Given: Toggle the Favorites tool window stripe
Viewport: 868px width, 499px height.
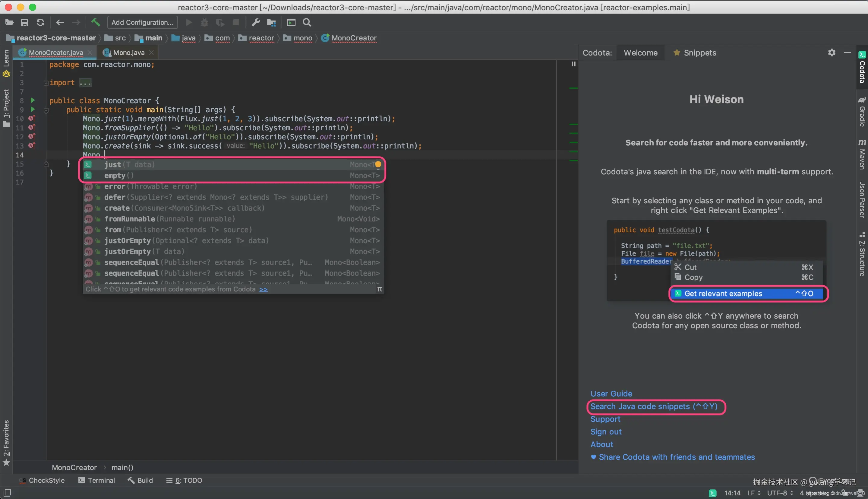Looking at the screenshot, I should pos(6,442).
